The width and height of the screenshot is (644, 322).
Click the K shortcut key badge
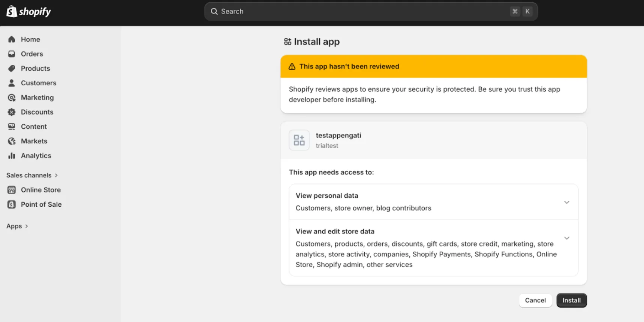527,12
